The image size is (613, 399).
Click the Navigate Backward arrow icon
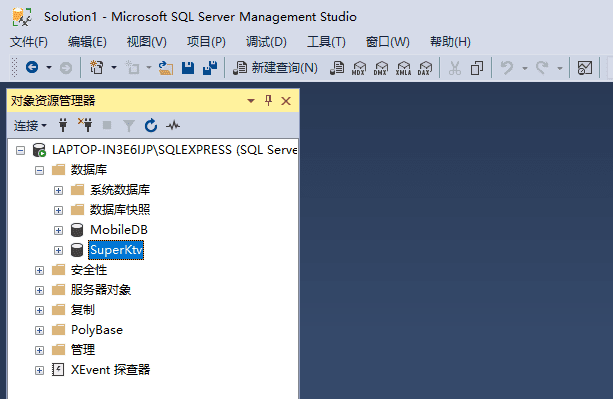point(32,68)
